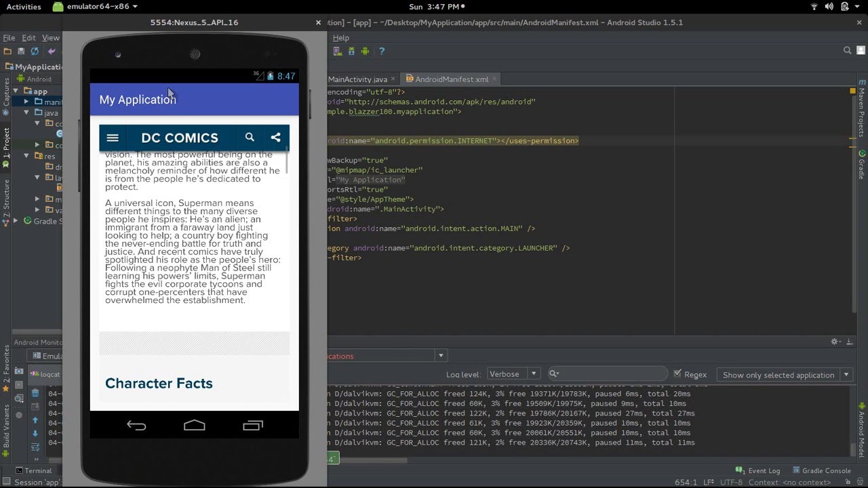Open the hamburger menu in DC Comics page

(x=113, y=138)
